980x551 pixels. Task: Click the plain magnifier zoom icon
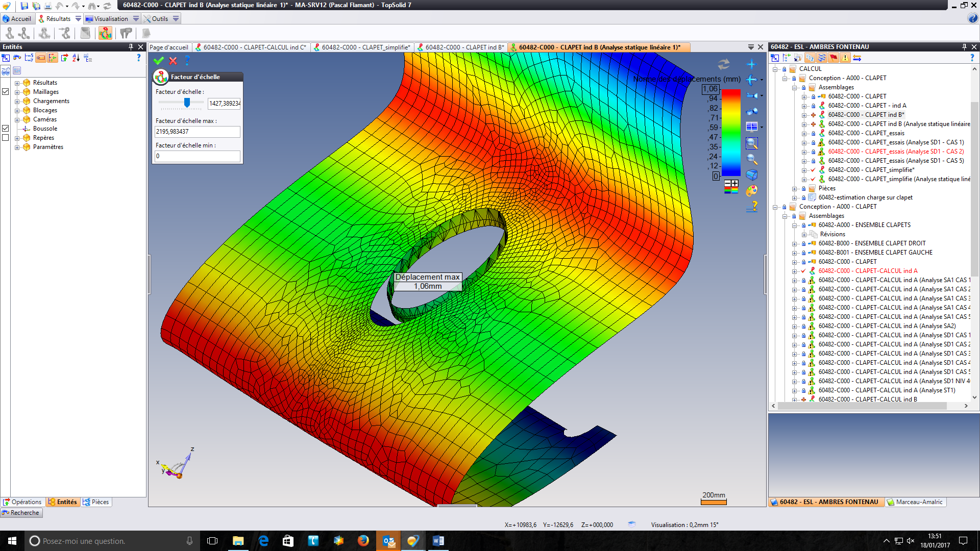point(752,159)
